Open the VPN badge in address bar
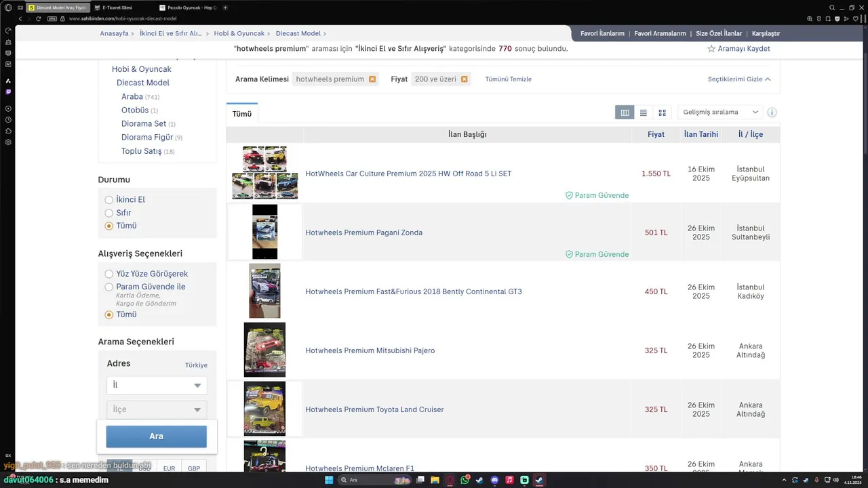The image size is (868, 488). pos(53,19)
